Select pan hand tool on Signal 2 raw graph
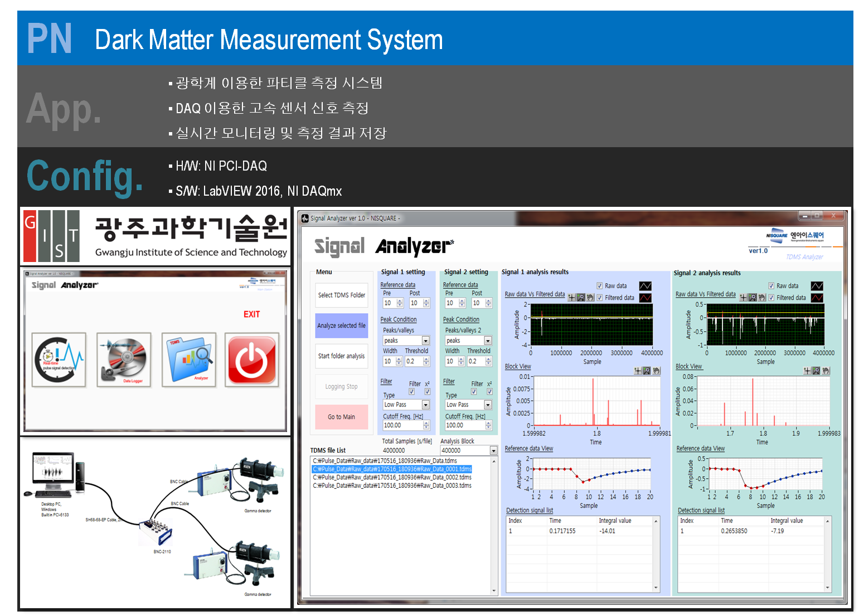 click(x=762, y=298)
